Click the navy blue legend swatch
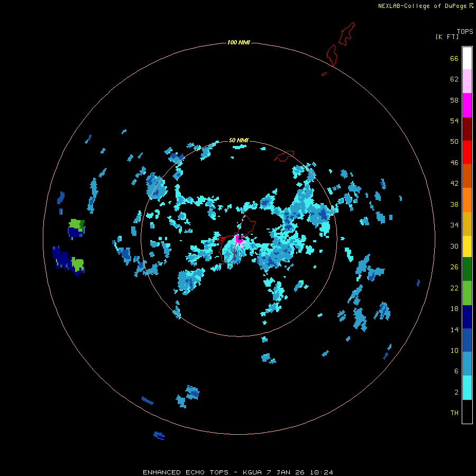 coord(467,317)
